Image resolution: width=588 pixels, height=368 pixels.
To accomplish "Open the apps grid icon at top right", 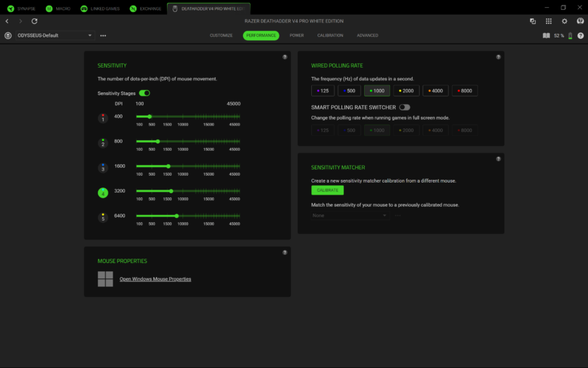I will [549, 21].
